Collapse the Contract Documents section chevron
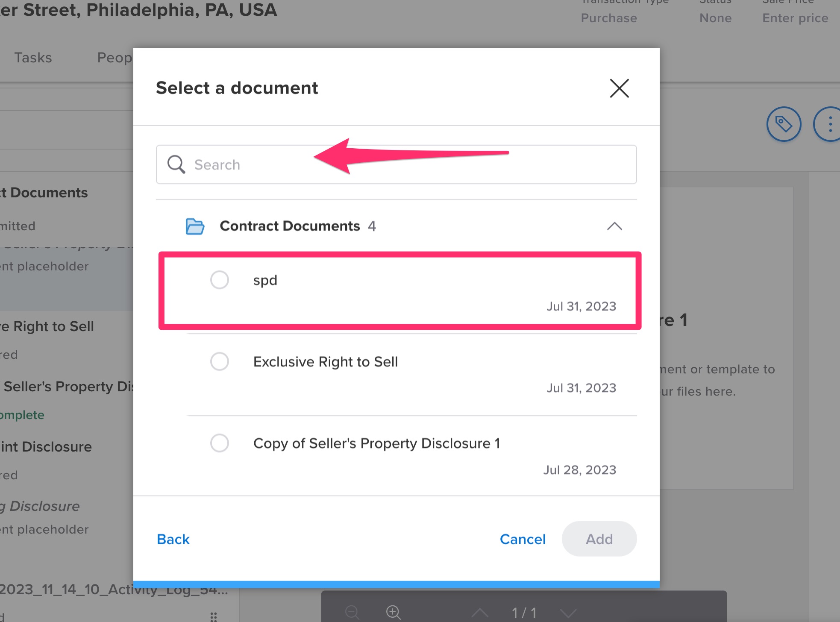 pos(614,226)
